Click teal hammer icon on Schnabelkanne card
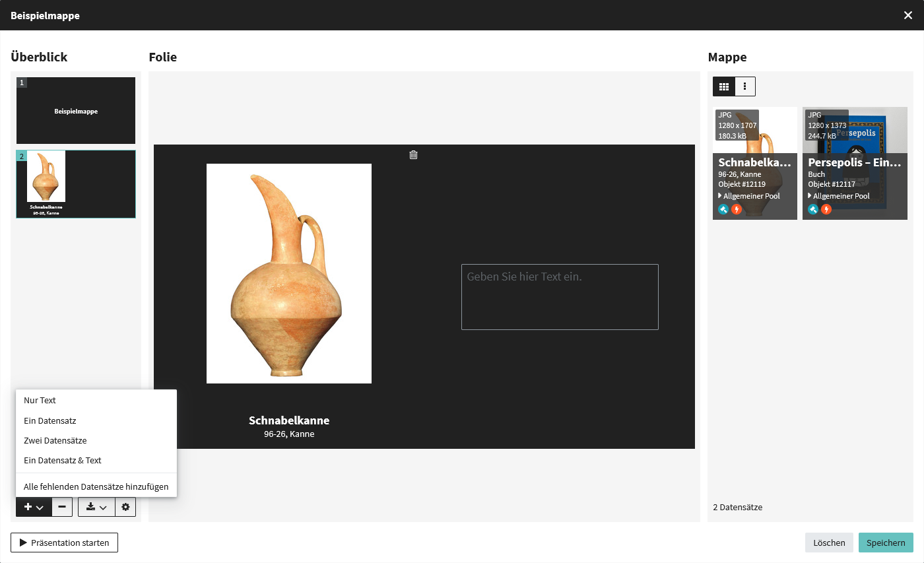Screen dimensions: 924x563 723,209
